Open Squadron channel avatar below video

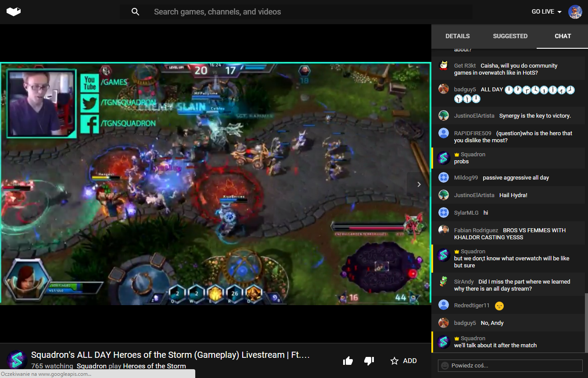17,360
